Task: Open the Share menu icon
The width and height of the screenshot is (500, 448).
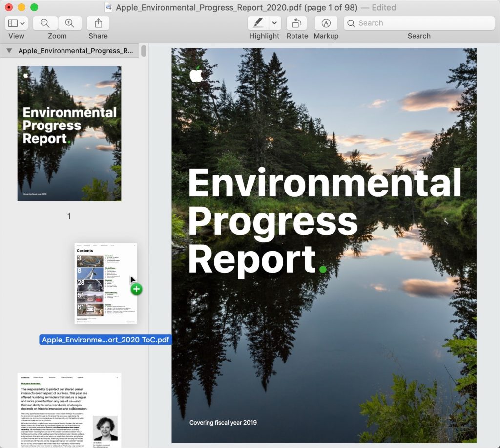Action: pos(98,23)
